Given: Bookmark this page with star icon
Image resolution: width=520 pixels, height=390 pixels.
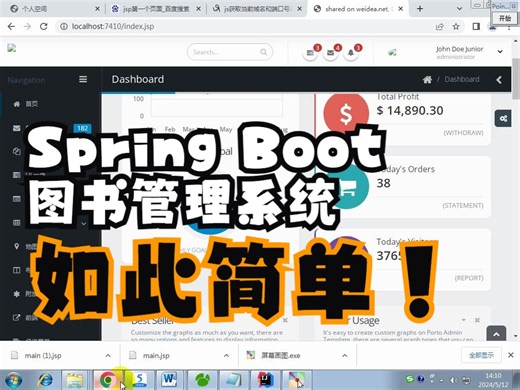Looking at the screenshot, I should [456, 26].
